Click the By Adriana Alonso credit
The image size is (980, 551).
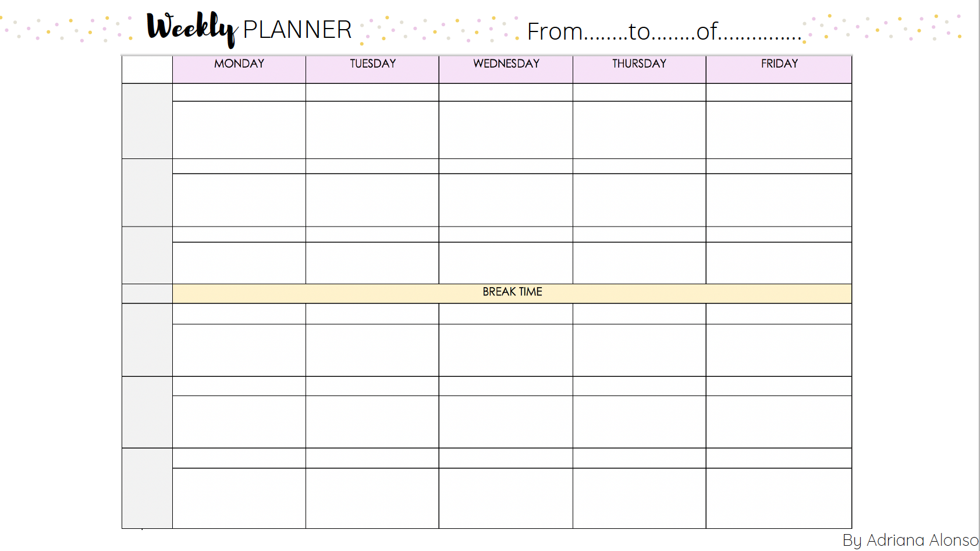point(911,540)
